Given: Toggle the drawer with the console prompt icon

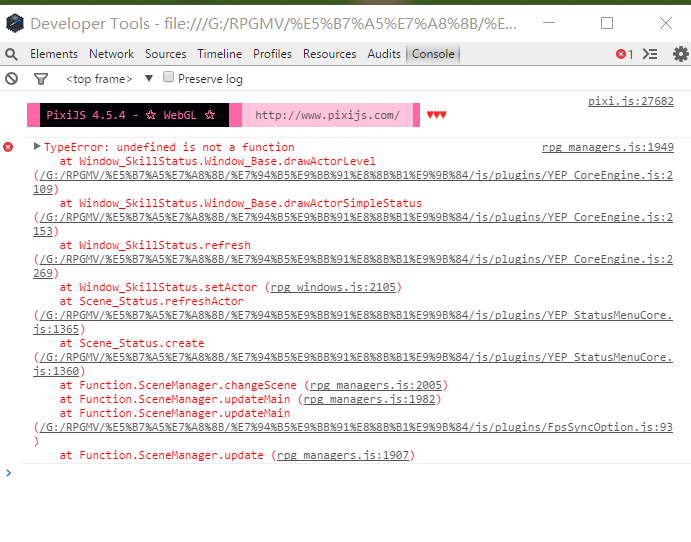Looking at the screenshot, I should [x=650, y=54].
